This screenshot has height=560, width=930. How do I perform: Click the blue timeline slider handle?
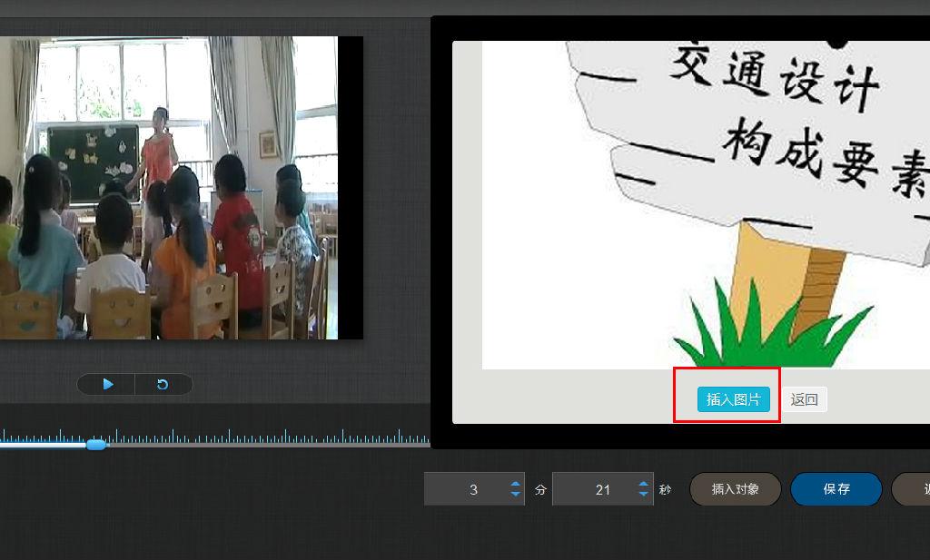95,445
